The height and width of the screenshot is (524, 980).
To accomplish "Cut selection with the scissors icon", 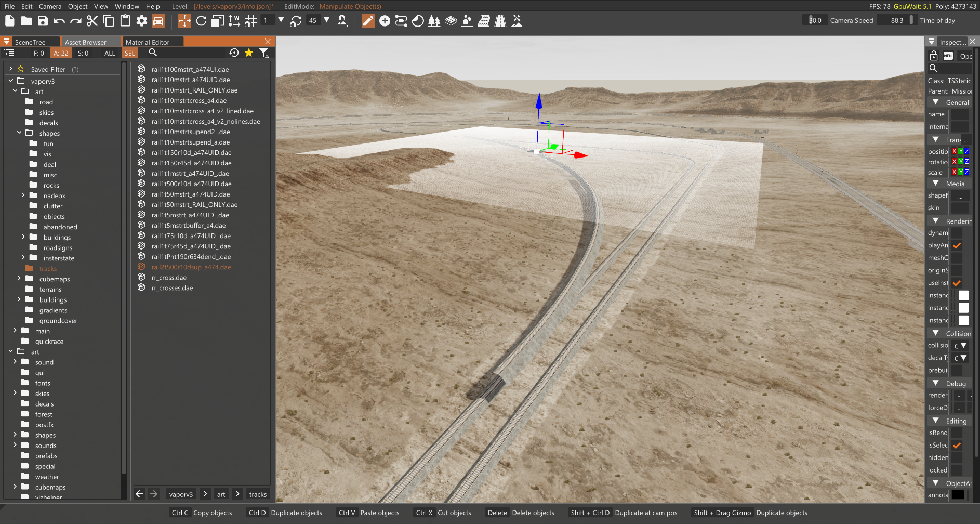I will [92, 21].
